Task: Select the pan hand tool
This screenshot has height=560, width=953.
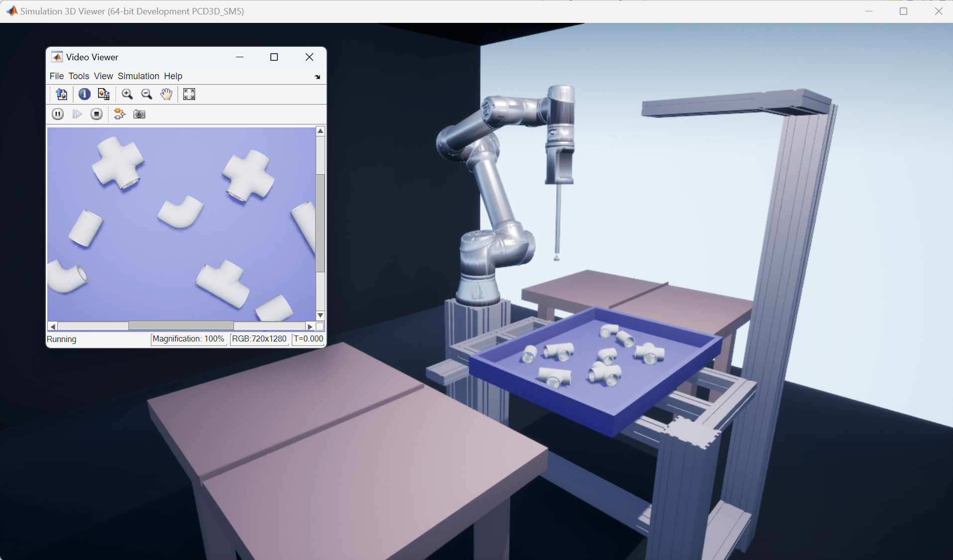Action: click(166, 94)
